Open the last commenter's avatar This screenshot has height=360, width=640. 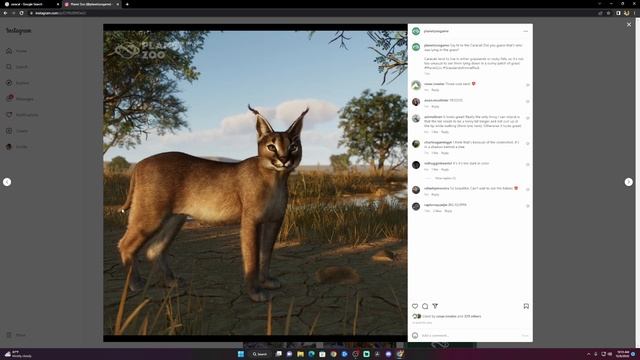tap(416, 207)
